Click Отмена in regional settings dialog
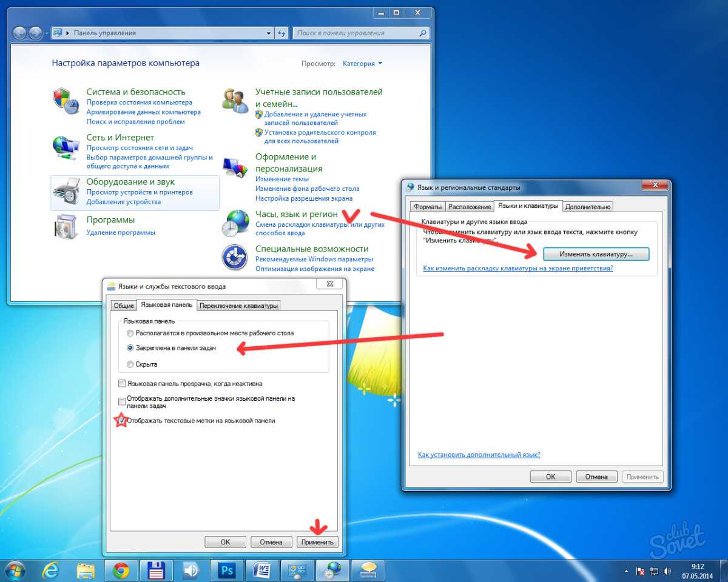The height and width of the screenshot is (582, 728). [x=597, y=477]
